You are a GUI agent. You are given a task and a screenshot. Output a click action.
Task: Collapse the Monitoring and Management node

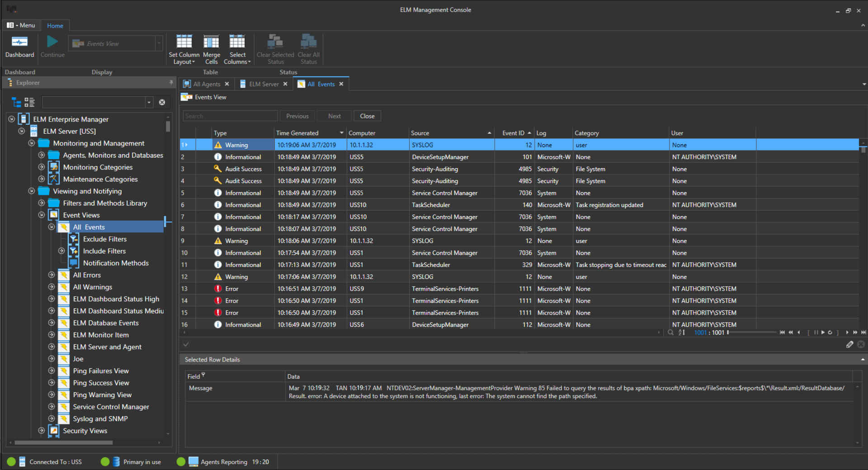(x=31, y=143)
